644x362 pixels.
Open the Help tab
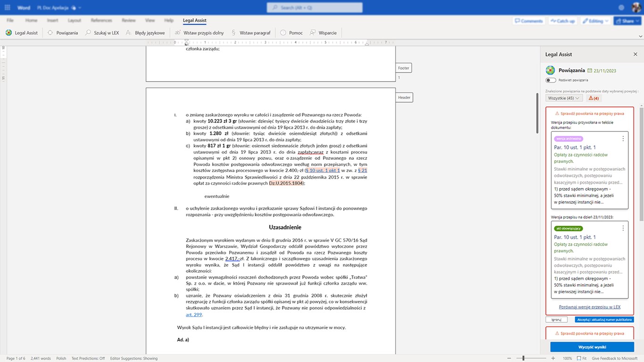169,21
